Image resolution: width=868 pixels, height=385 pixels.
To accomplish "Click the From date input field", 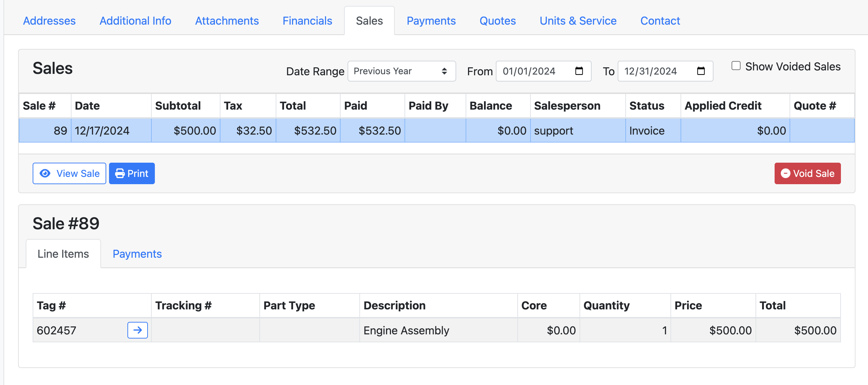I will (x=535, y=71).
